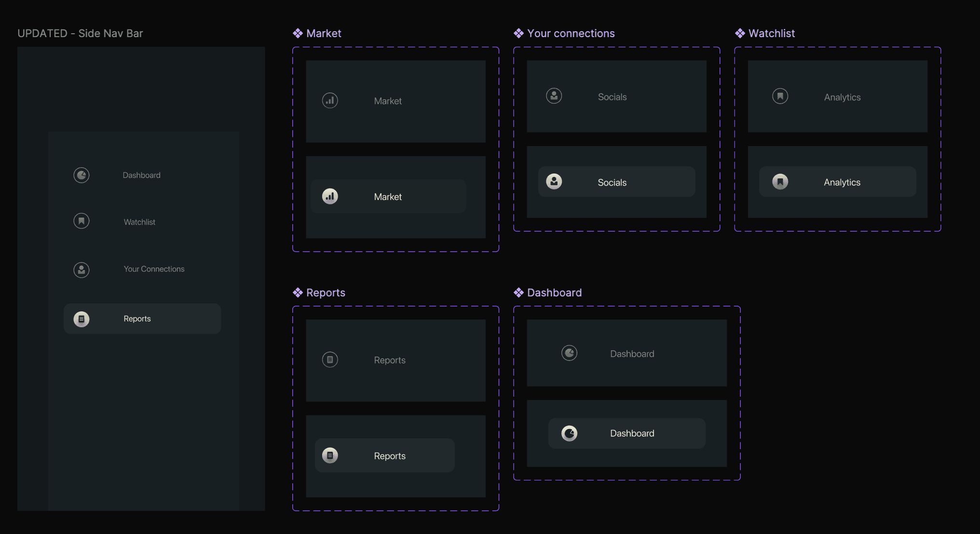Select the Market component set title

coord(324,33)
